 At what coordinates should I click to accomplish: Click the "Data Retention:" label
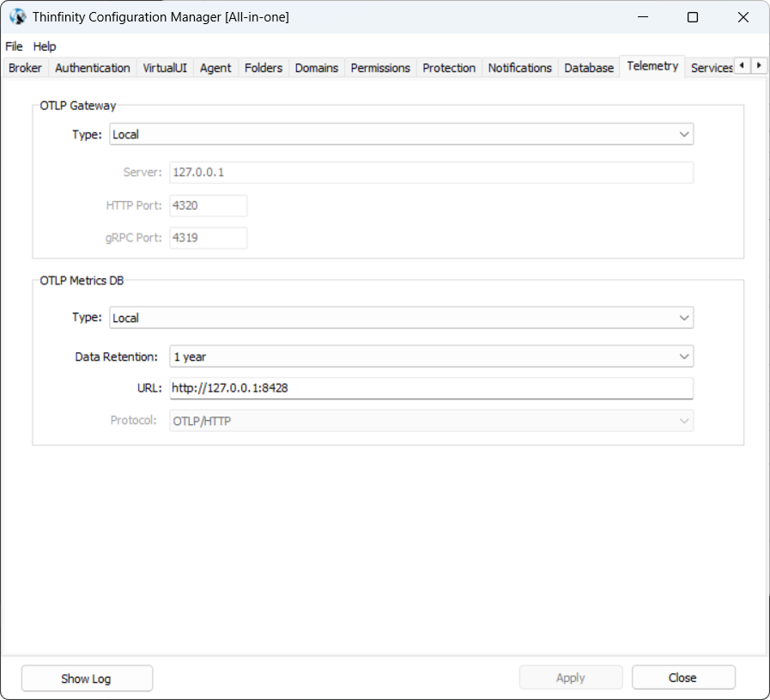point(117,356)
